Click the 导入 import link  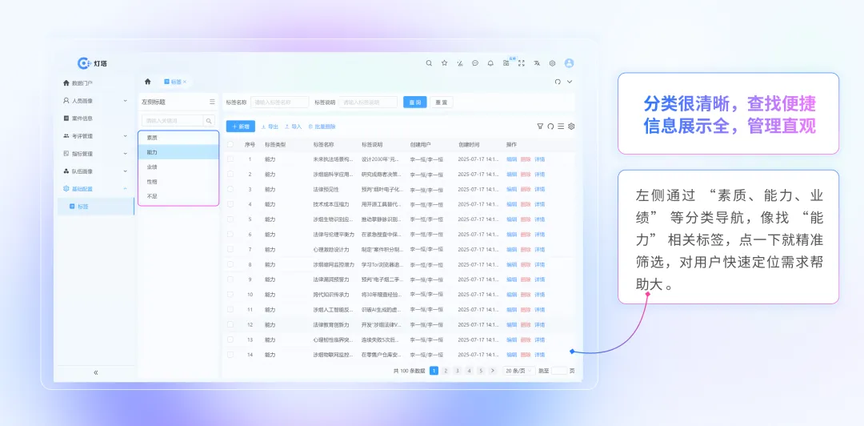pos(293,127)
